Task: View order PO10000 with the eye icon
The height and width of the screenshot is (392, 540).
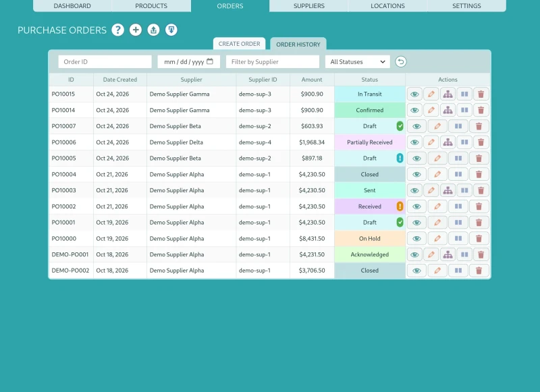Action: point(416,238)
